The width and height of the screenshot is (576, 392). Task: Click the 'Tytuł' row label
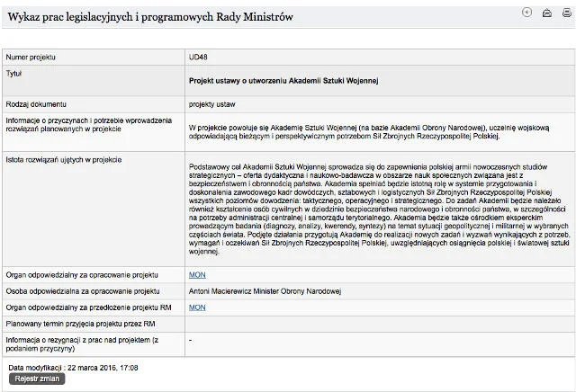13,74
